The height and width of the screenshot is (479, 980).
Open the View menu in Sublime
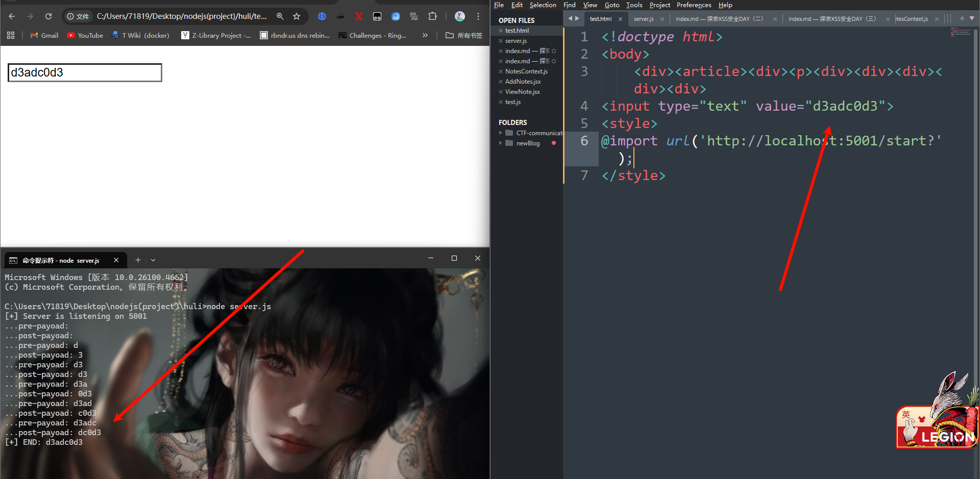pos(590,5)
